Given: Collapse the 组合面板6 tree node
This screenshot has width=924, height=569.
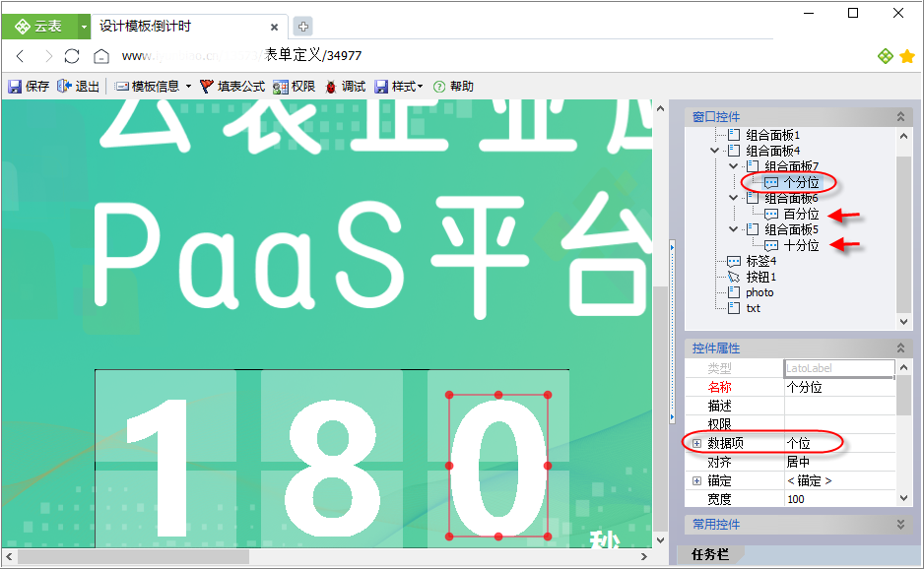Looking at the screenshot, I should click(x=734, y=198).
